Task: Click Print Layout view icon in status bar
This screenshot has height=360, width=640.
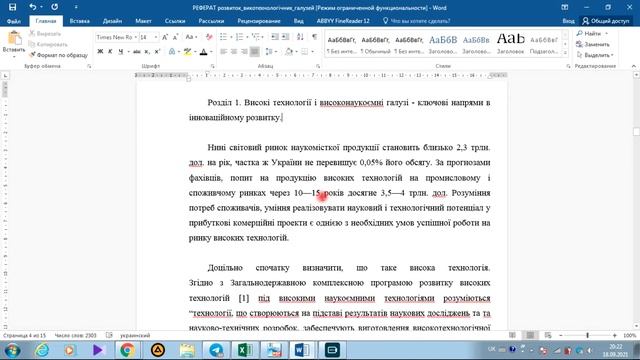Action: (530, 335)
